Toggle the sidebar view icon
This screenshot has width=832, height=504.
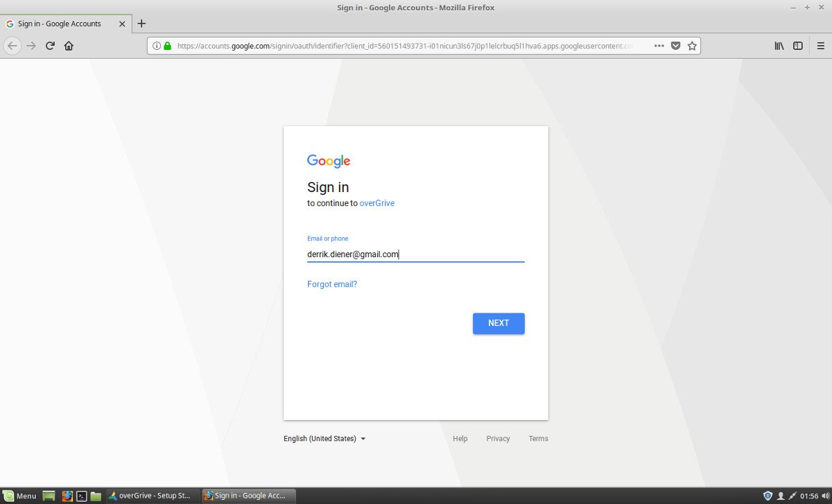tap(798, 46)
